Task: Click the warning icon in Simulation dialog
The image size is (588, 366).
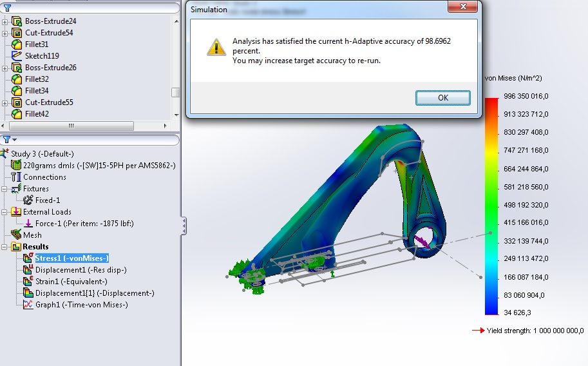Action: click(x=216, y=47)
